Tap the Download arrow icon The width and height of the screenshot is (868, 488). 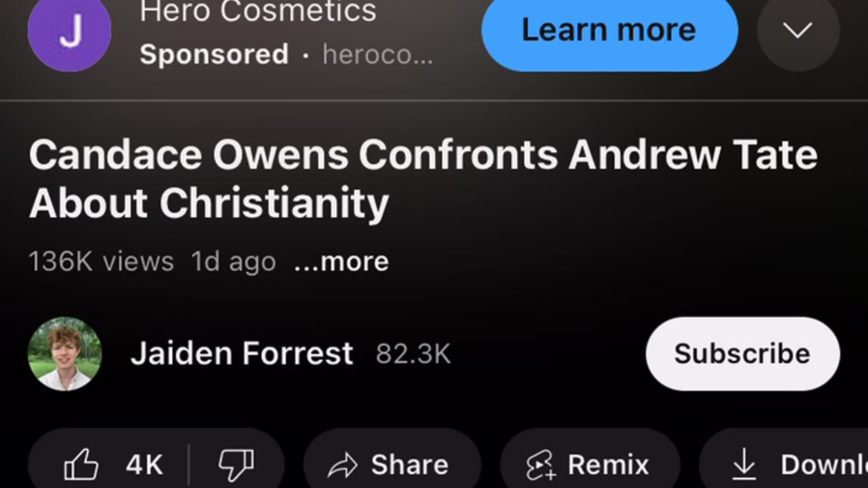744,465
